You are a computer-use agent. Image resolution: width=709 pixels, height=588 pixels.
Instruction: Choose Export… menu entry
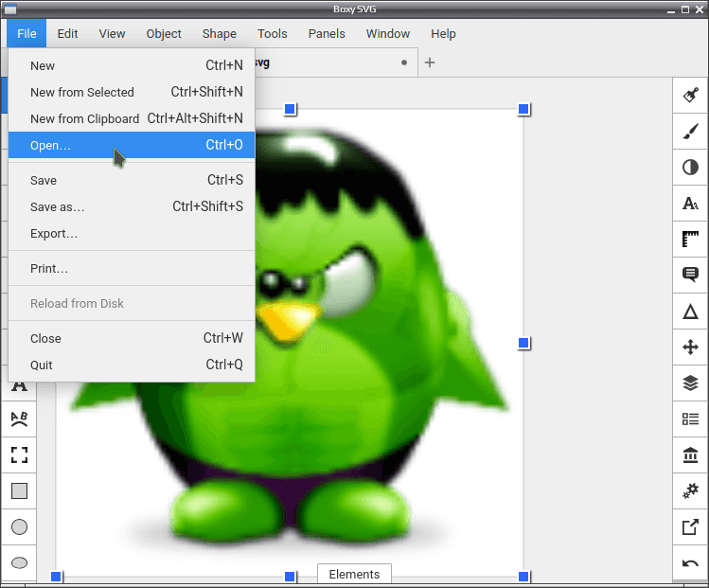[132, 233]
